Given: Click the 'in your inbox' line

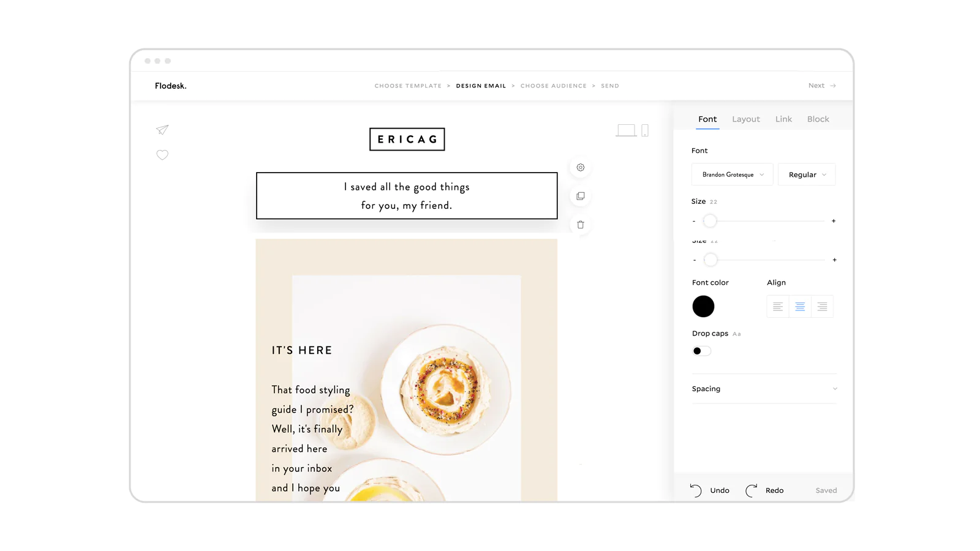Looking at the screenshot, I should click(302, 468).
